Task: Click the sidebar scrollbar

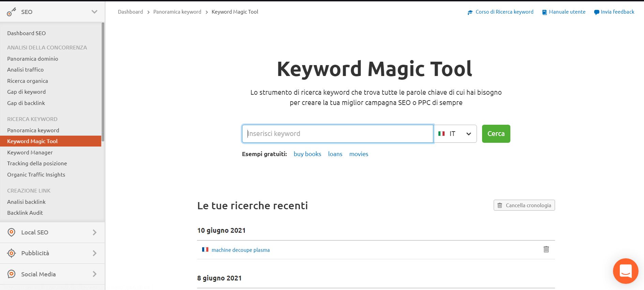Action: pos(103,82)
